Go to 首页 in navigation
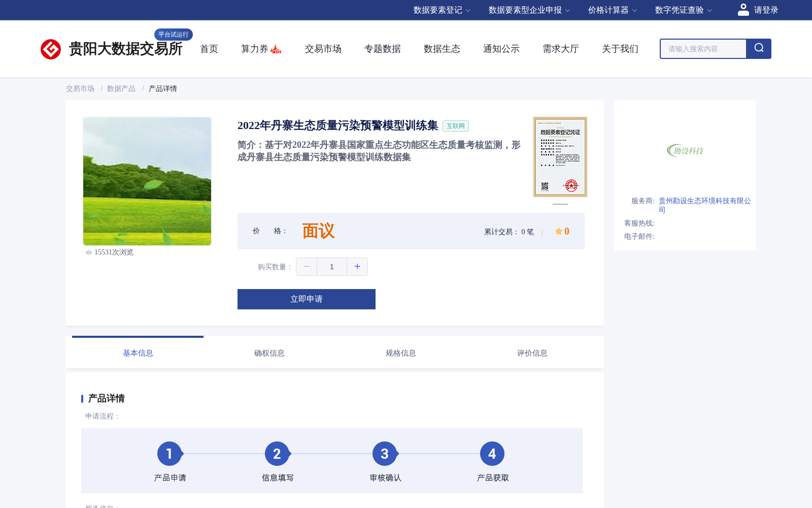This screenshot has width=812, height=508. click(209, 49)
